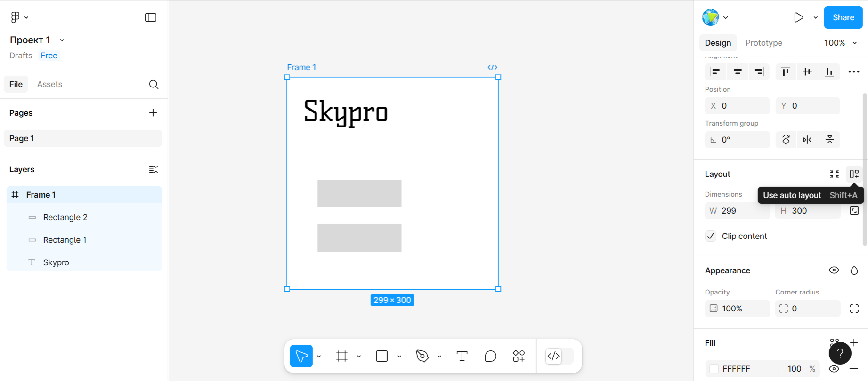
Task: Add a new page with plus icon
Action: point(153,112)
